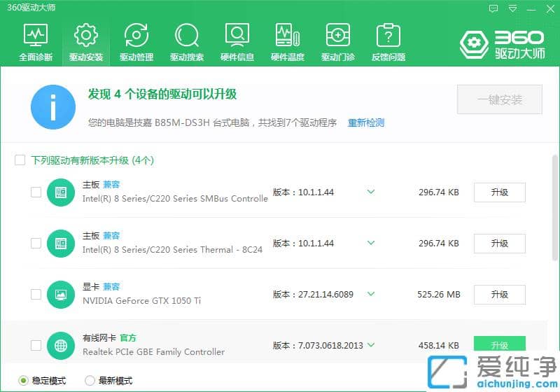This screenshot has width=560, height=392.
Task: Click the text 版本：27.21.14.6089
Action: (x=313, y=295)
